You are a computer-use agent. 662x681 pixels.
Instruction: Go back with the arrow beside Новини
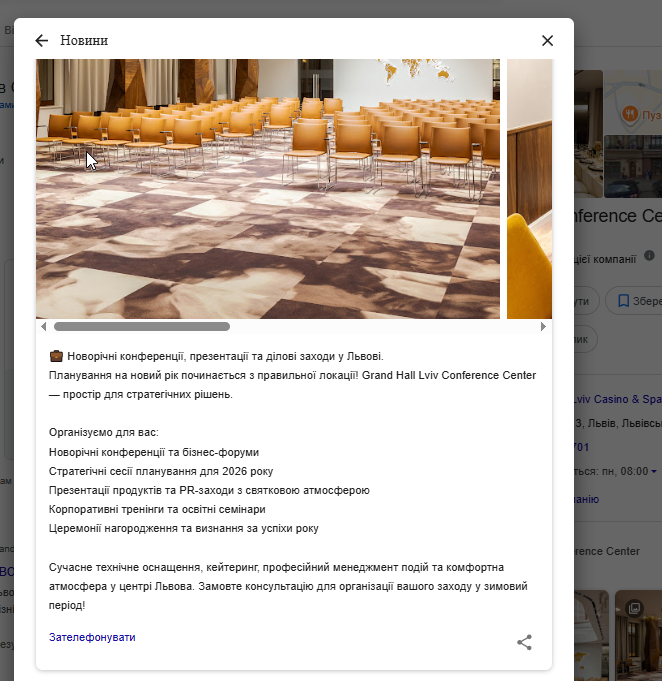42,40
